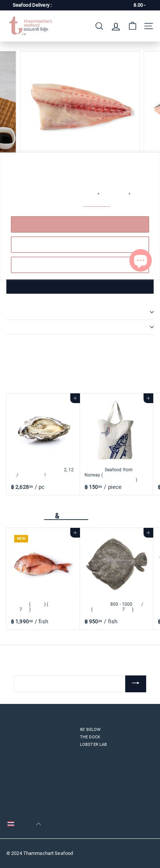Click the Thammachart Seafood logo
The width and height of the screenshot is (160, 868).
pyautogui.click(x=31, y=26)
